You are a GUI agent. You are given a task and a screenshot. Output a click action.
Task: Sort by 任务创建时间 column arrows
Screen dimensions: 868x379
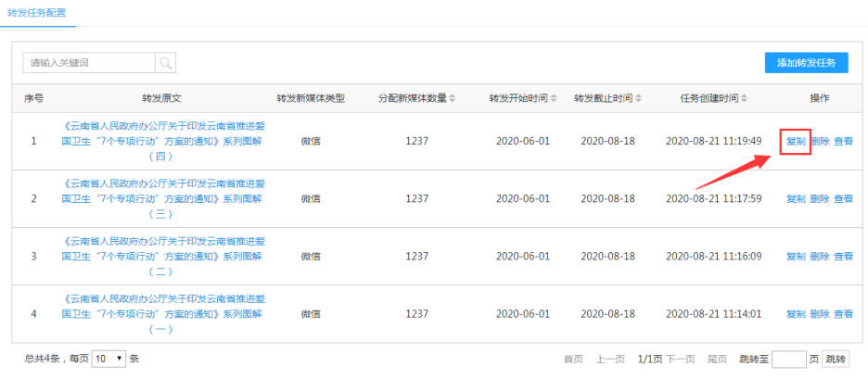[x=744, y=98]
